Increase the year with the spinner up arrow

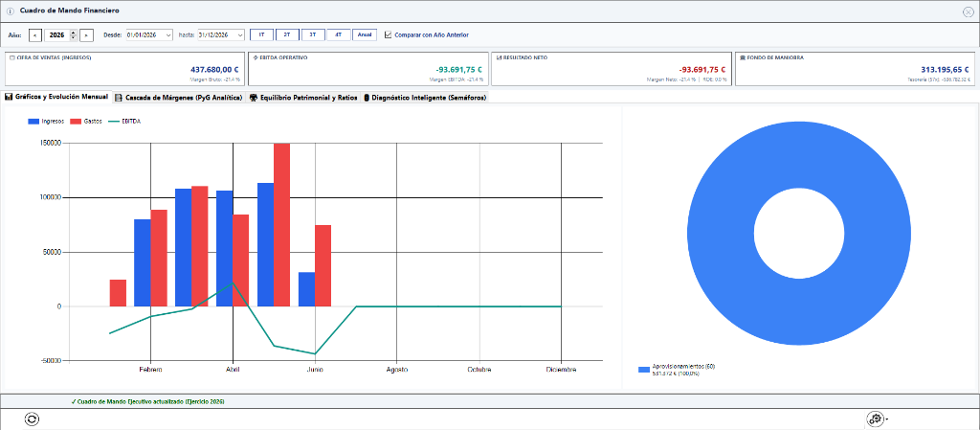[x=73, y=33]
